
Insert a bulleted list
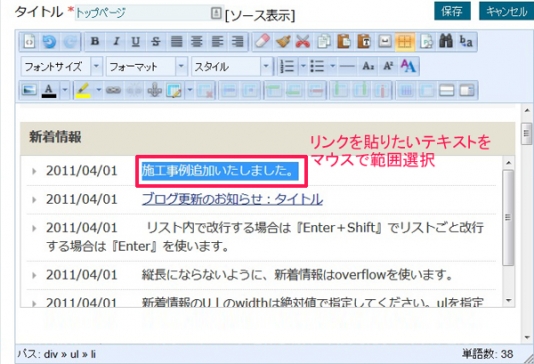[317, 66]
